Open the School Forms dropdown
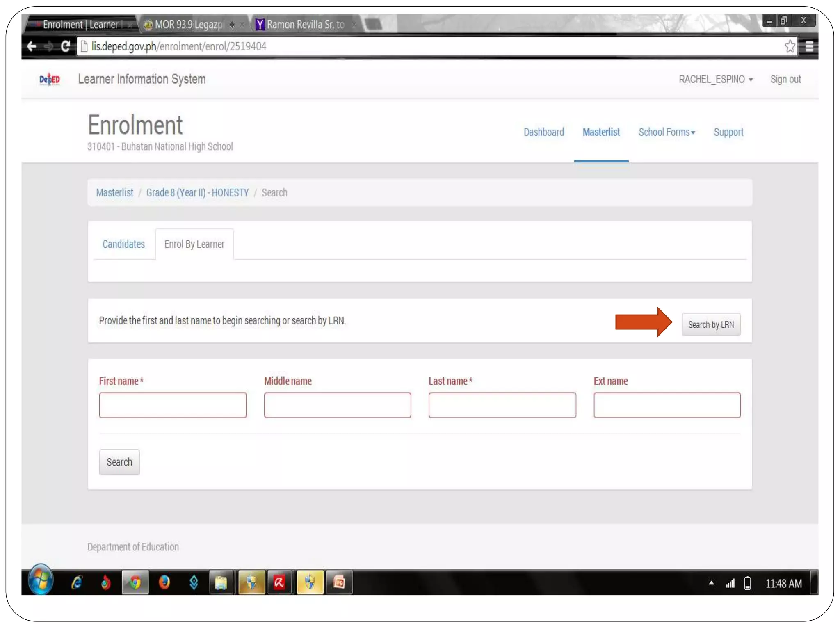The height and width of the screenshot is (630, 840). coord(667,132)
